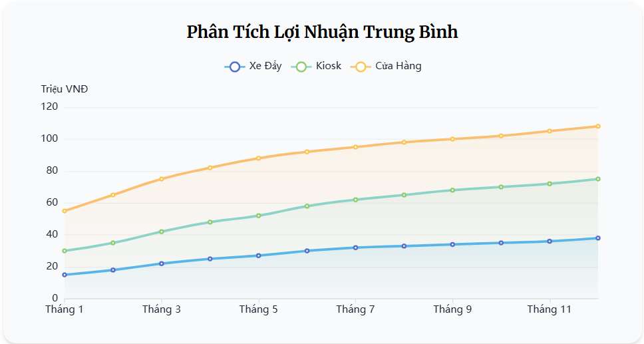Click Cửa Hàng data point at Tháng 1
This screenshot has height=344, width=644.
click(x=65, y=211)
